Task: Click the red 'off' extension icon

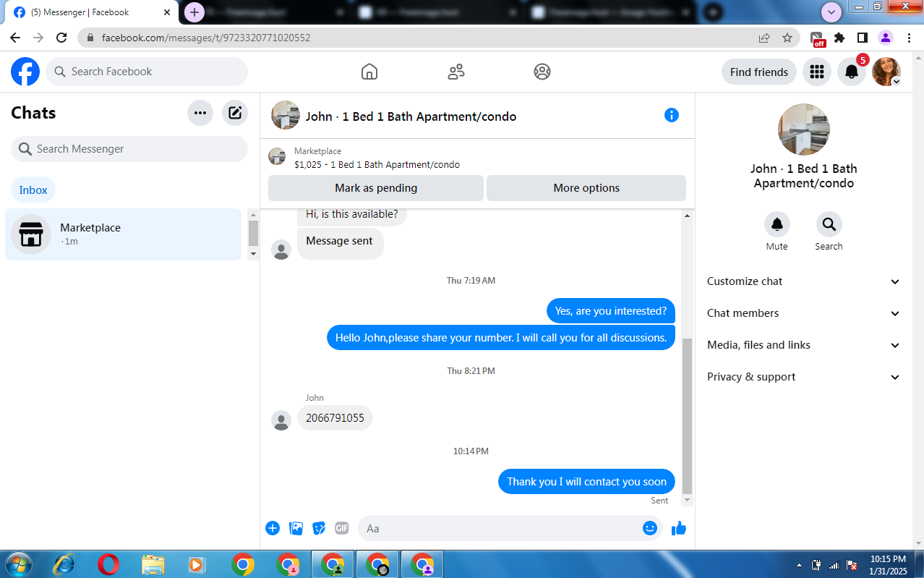Action: (x=817, y=39)
